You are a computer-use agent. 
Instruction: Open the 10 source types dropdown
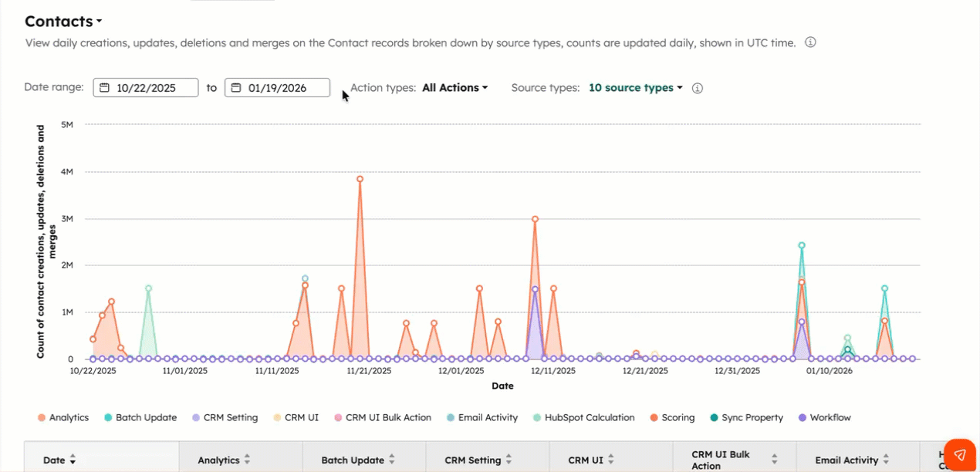635,88
